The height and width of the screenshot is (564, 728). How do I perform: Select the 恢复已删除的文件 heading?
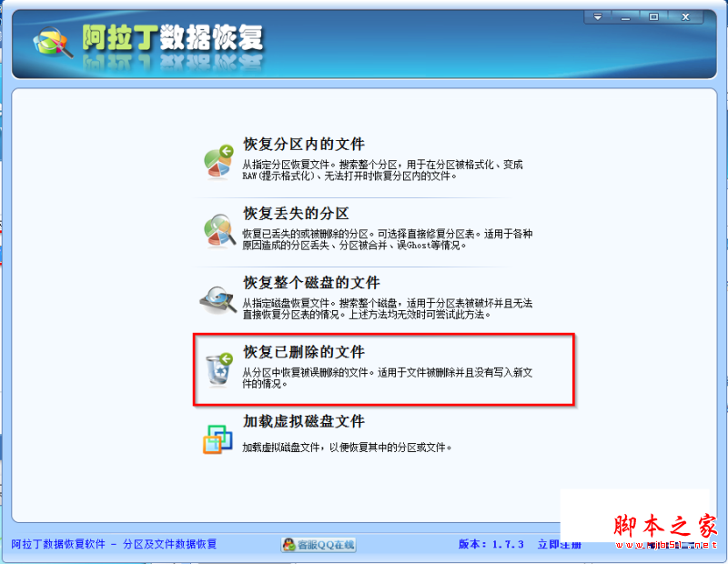pos(304,351)
